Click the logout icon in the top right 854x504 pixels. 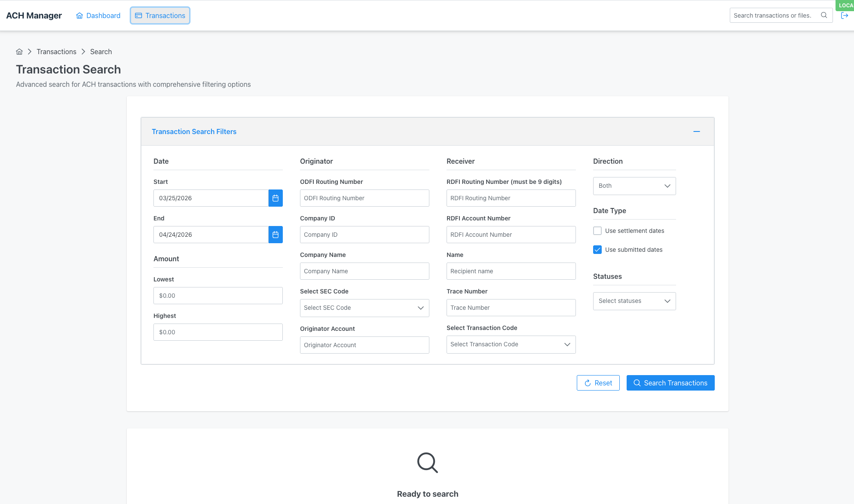point(844,15)
